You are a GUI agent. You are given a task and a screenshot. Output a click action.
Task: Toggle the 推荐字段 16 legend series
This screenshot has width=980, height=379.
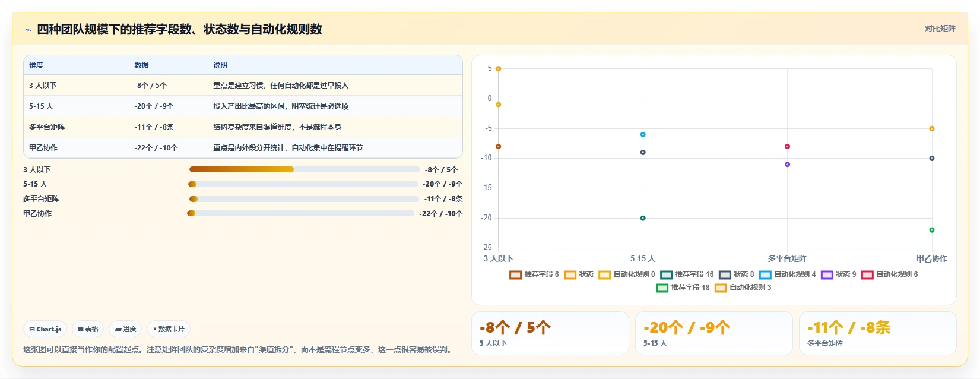[687, 274]
